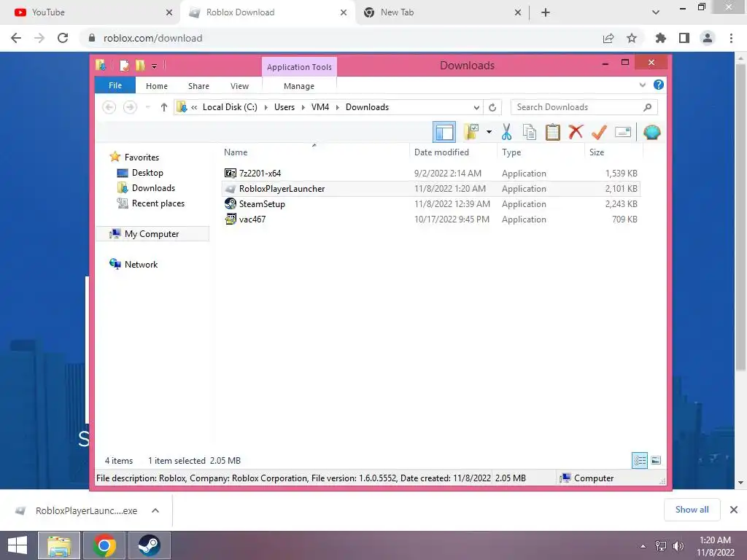Click the Favorites header in navigation pane

pos(142,157)
